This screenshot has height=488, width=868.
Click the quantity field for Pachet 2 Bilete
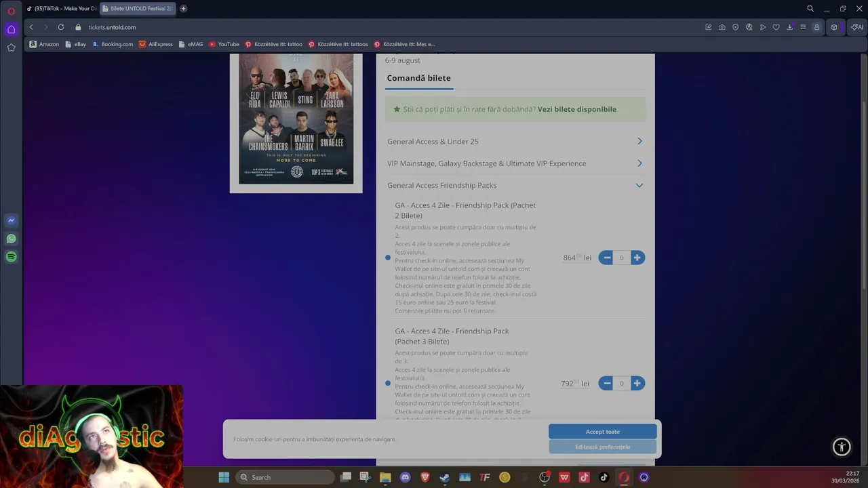coord(622,258)
